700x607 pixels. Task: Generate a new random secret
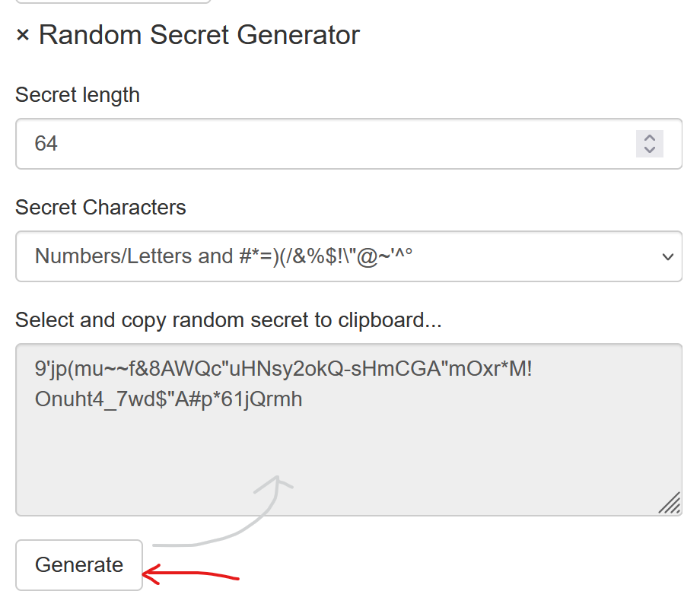coord(78,565)
